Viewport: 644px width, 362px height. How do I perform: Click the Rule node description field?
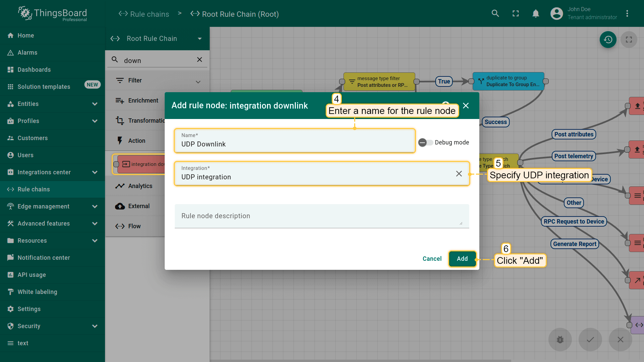tap(321, 216)
